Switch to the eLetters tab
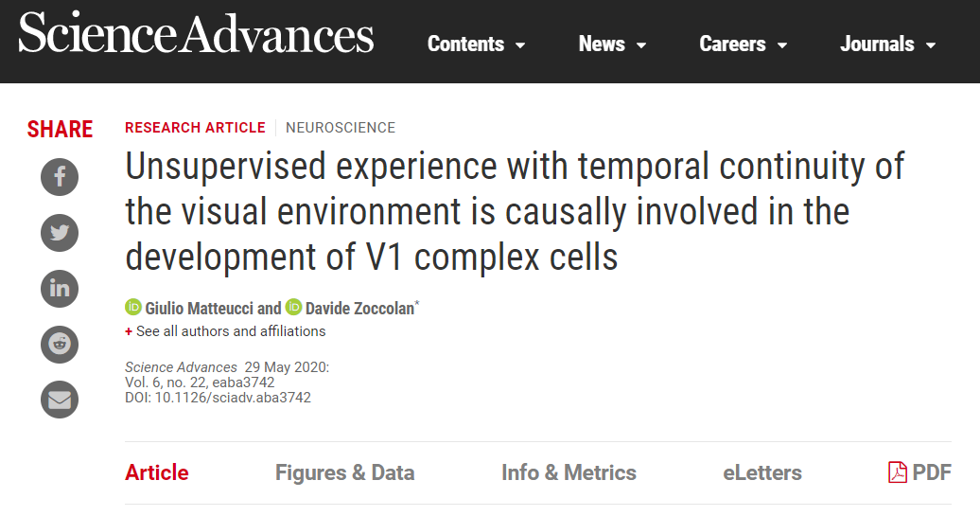Viewport: 980px width, 516px height. (x=761, y=472)
